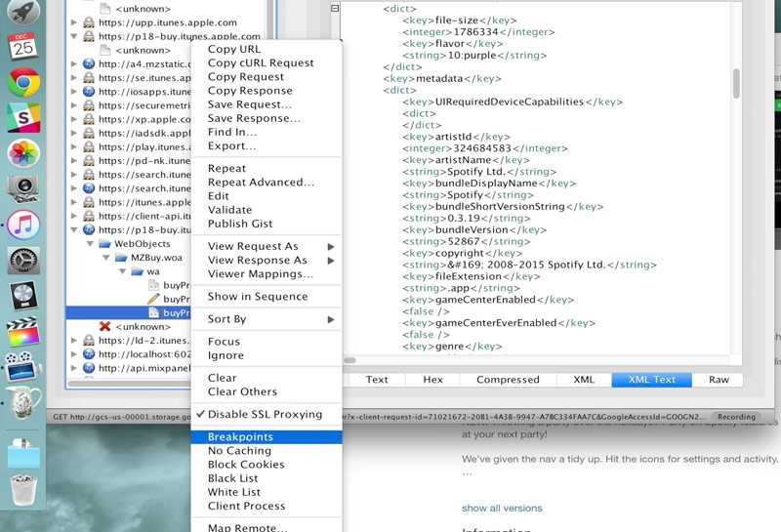
Task: Click the pencil icon of the edited buyPr request
Action: pos(153,299)
